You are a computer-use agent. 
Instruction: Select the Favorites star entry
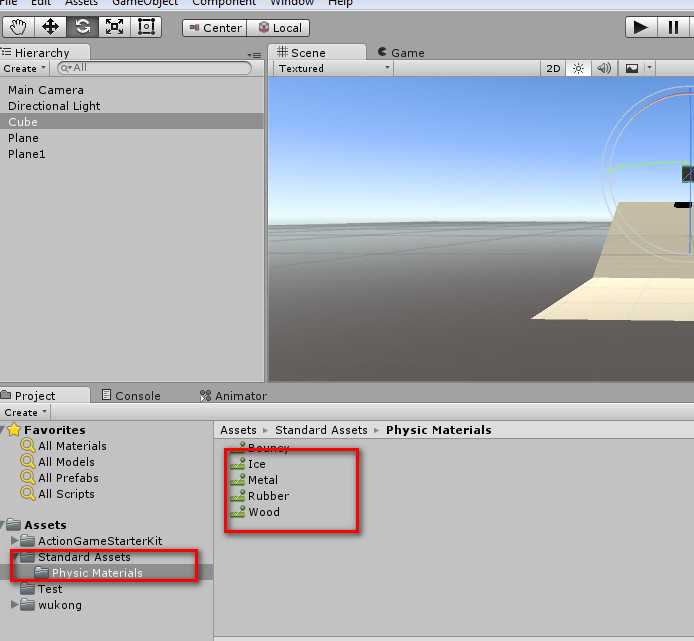coord(55,430)
